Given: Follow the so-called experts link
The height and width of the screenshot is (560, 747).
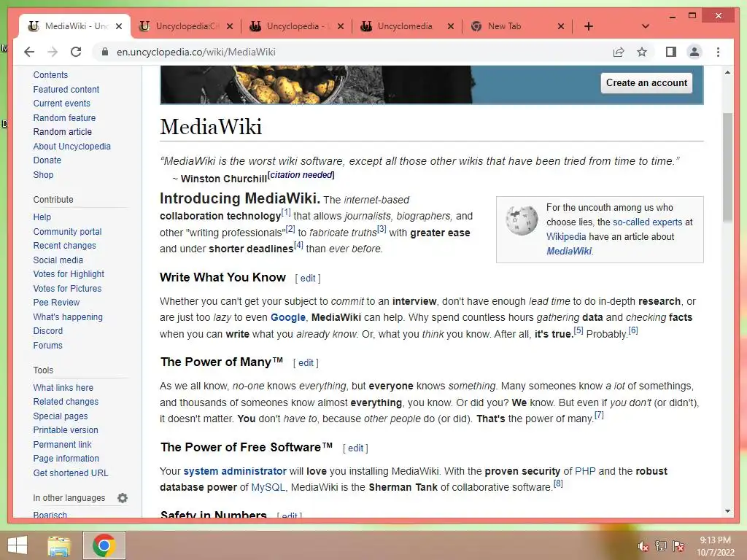Looking at the screenshot, I should [x=648, y=222].
